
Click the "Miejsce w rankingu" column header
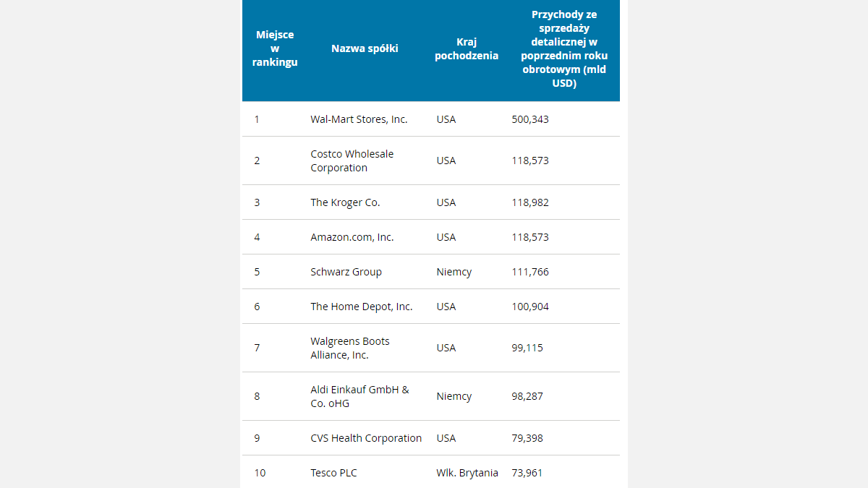click(275, 48)
